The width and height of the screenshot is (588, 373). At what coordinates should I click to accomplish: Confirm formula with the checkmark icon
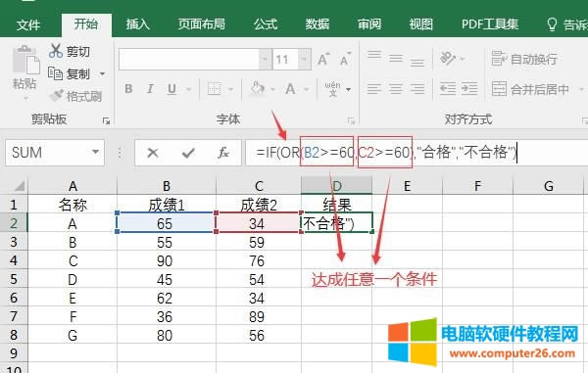tap(188, 153)
